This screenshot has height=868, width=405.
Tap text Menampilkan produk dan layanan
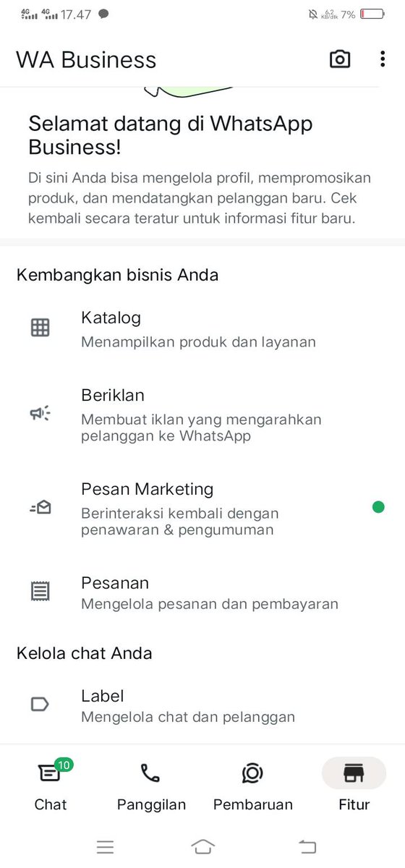198,341
